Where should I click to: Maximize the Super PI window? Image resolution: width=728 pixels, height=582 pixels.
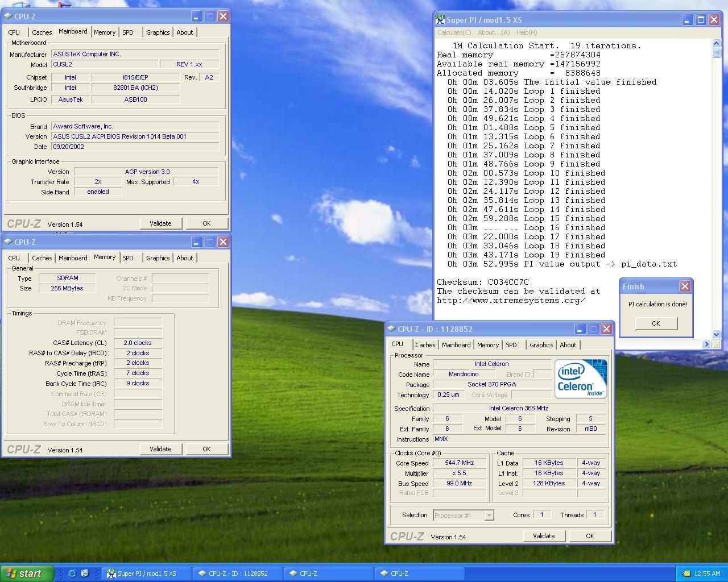pos(701,19)
